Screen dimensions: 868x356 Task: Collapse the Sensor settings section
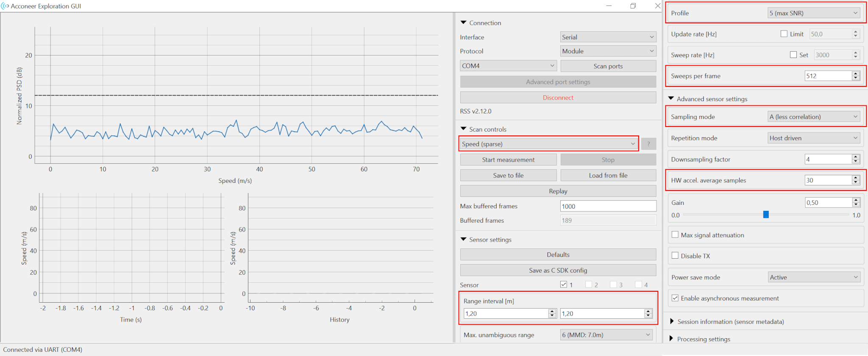point(464,239)
